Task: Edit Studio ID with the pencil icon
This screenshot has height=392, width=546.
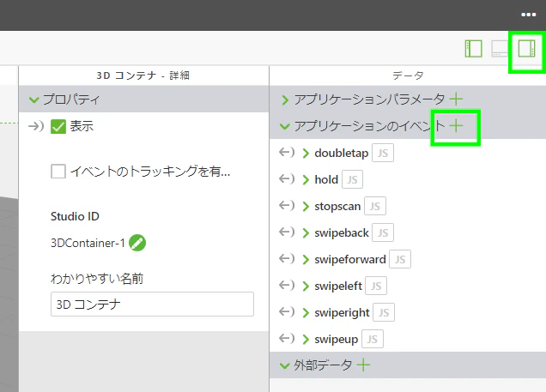Action: coord(137,243)
